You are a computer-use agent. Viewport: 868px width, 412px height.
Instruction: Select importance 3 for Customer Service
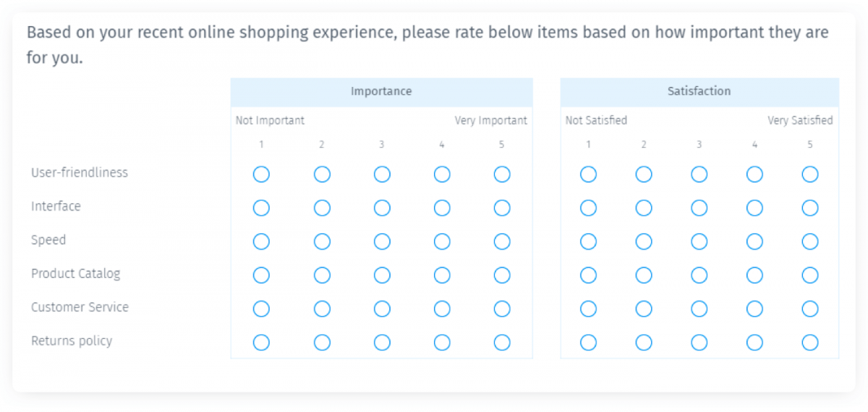382,308
